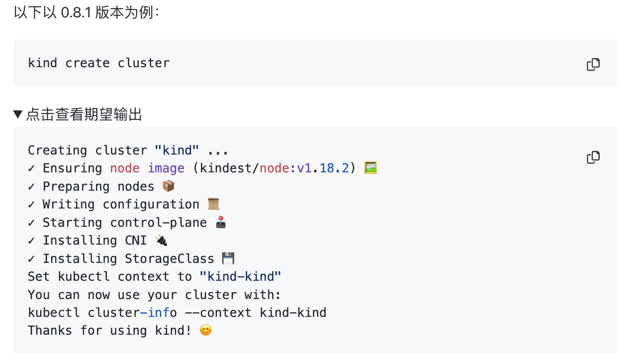
Task: Click the 以下以 0.8.1 版本为例 paragraph
Action: click(87, 12)
